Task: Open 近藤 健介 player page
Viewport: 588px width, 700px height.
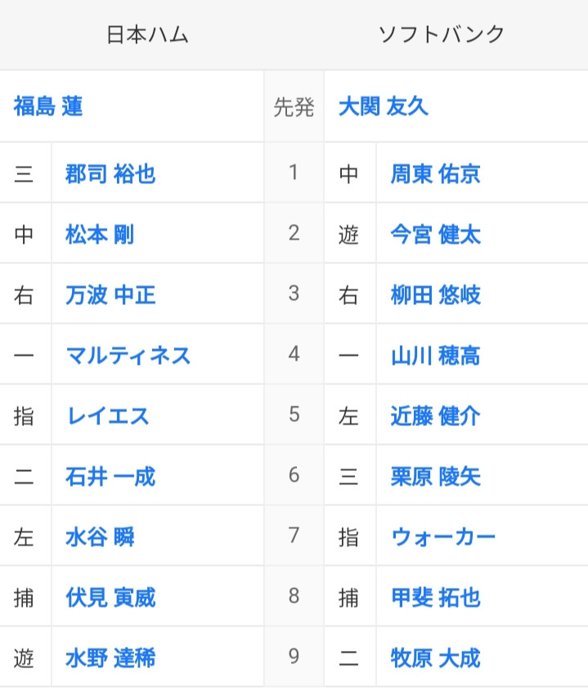Action: tap(435, 416)
